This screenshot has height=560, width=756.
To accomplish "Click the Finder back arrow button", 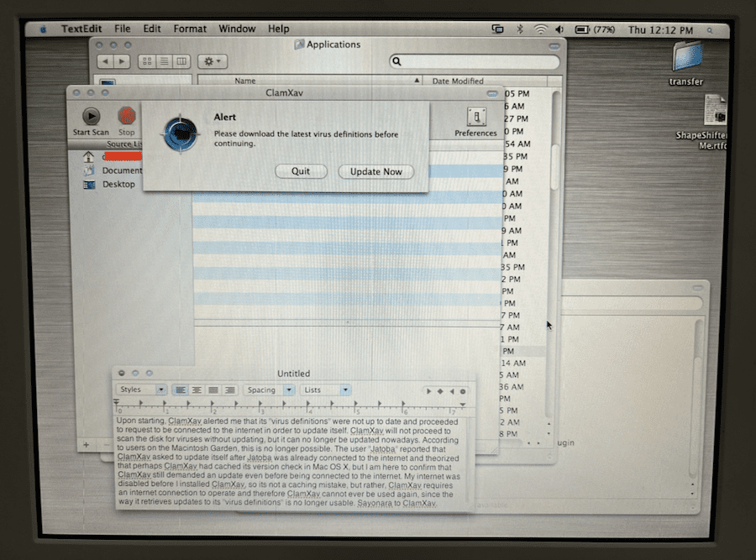I will [x=106, y=61].
